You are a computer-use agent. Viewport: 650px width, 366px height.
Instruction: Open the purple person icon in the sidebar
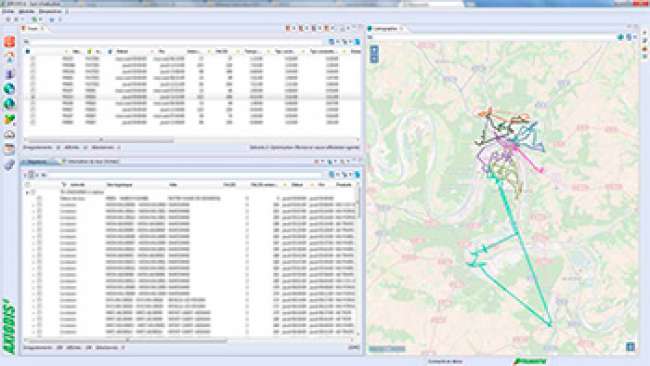10,74
